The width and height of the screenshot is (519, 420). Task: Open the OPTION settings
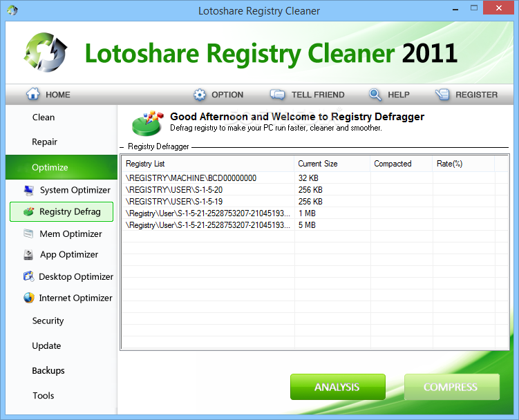click(218, 95)
